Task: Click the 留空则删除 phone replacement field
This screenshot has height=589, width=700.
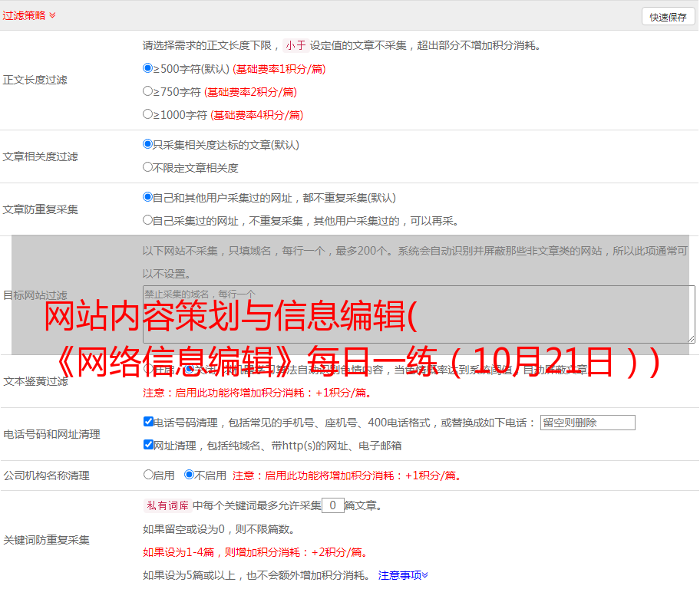Action: 587,423
